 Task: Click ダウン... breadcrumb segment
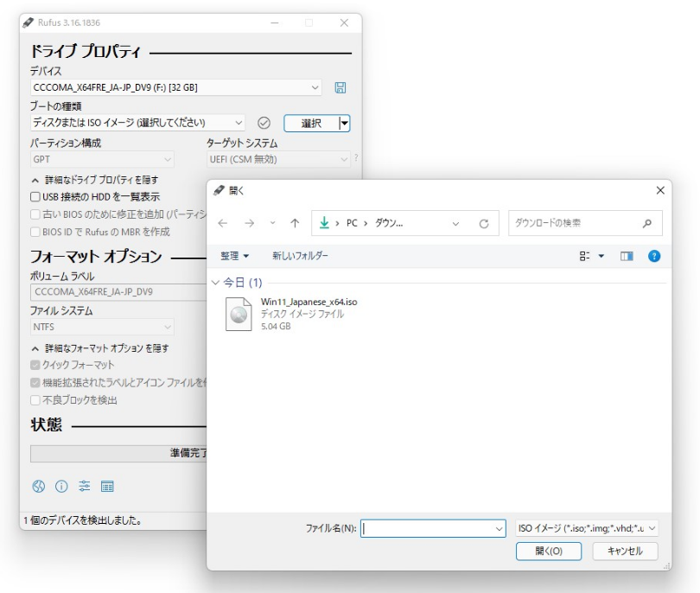point(388,223)
